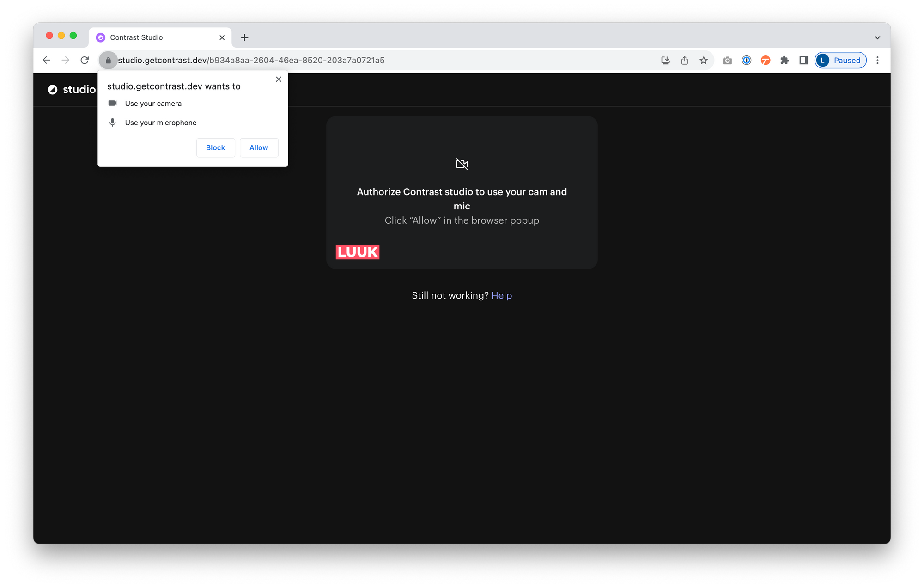This screenshot has width=924, height=588.
Task: Open Chrome's three-dot menu
Action: 877,60
